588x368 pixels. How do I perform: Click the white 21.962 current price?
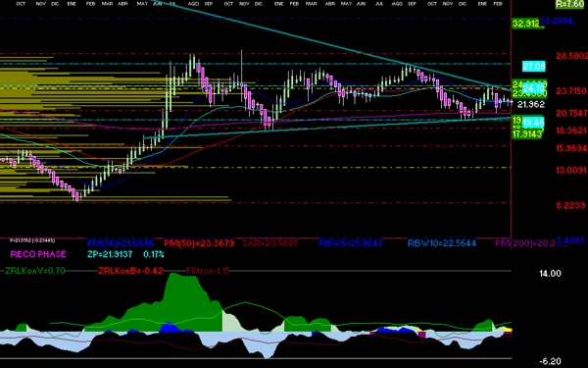coord(530,104)
